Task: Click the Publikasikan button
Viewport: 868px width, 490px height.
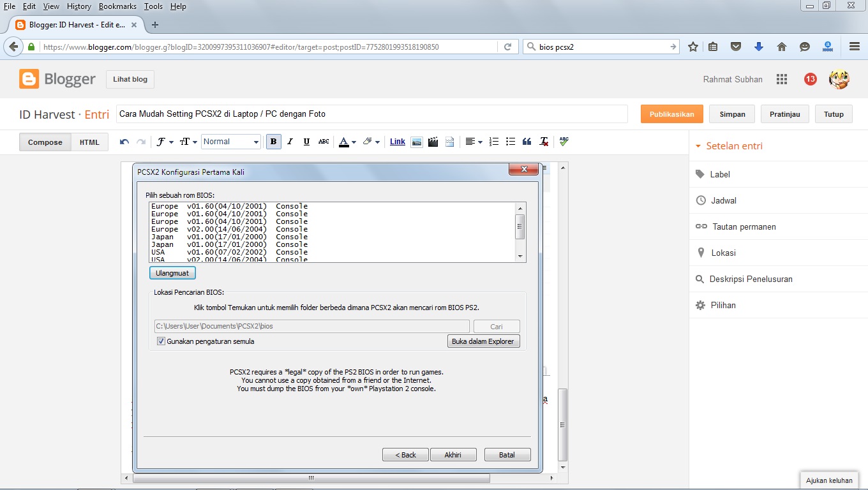Action: click(672, 114)
